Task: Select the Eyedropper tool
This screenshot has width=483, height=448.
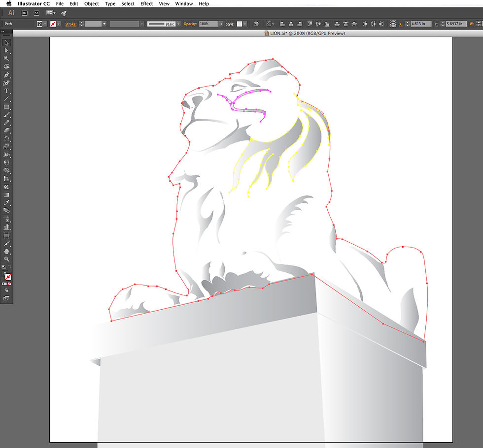Action: tap(6, 203)
